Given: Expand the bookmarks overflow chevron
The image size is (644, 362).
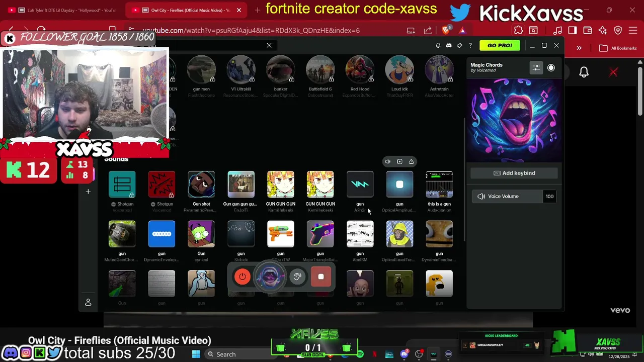Looking at the screenshot, I should (x=579, y=48).
